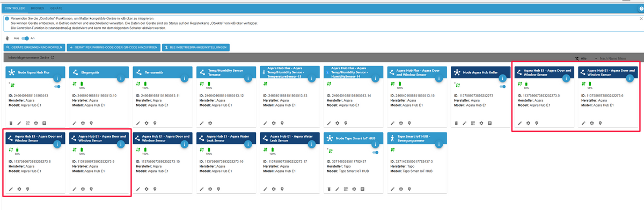Open three-dot menu on TemperatureSensor-13 card
644x210 pixels.
point(311,79)
